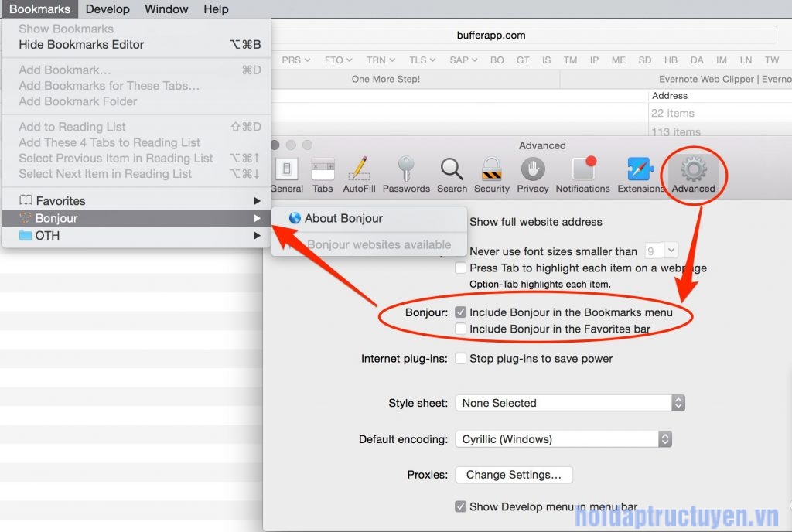792x532 pixels.
Task: Open the Default encoding dropdown
Action: coord(563,439)
